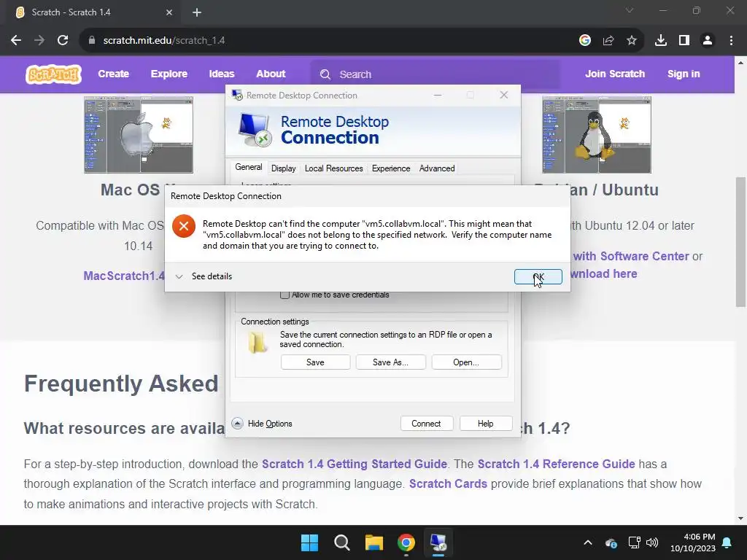
Task: Click the folder icon in Connection settings
Action: (258, 343)
